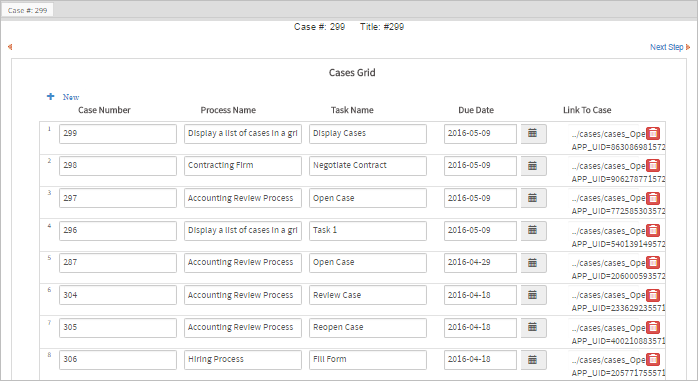Viewport: 698px width, 381px height.
Task: Open calendar for case 287 due date
Action: click(x=533, y=263)
